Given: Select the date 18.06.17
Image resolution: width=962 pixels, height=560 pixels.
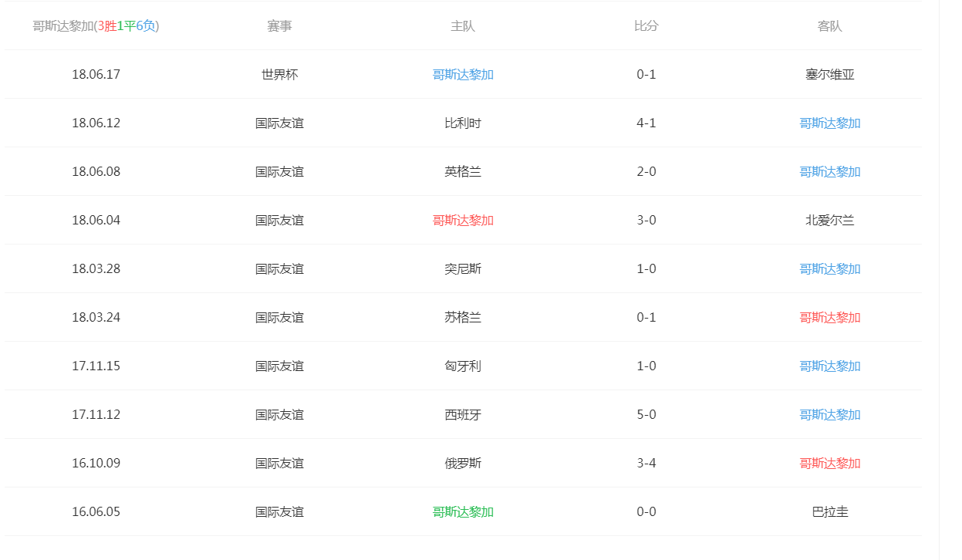Looking at the screenshot, I should click(x=96, y=75).
